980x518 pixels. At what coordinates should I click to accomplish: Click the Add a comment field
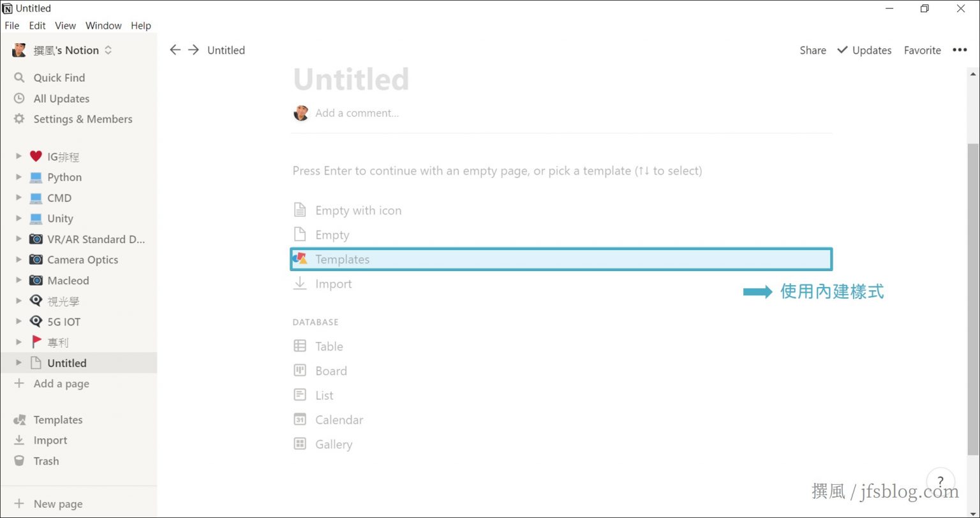click(x=357, y=113)
